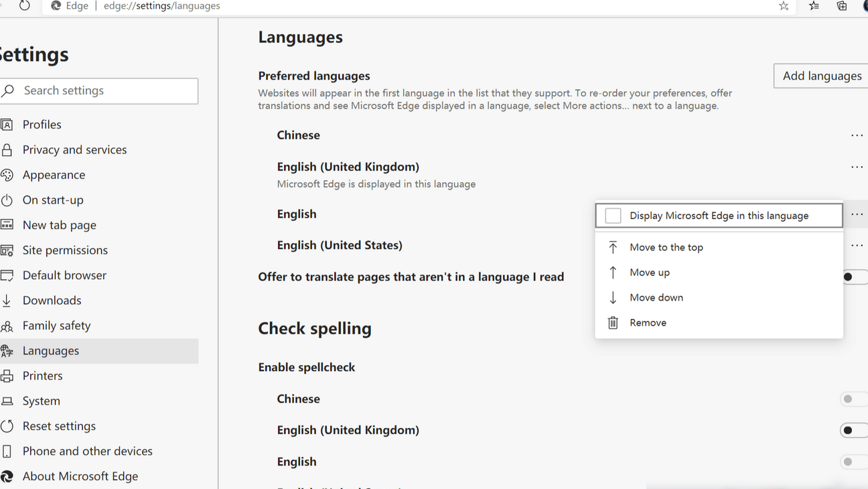Close More actions menu for English row

pyautogui.click(x=857, y=214)
